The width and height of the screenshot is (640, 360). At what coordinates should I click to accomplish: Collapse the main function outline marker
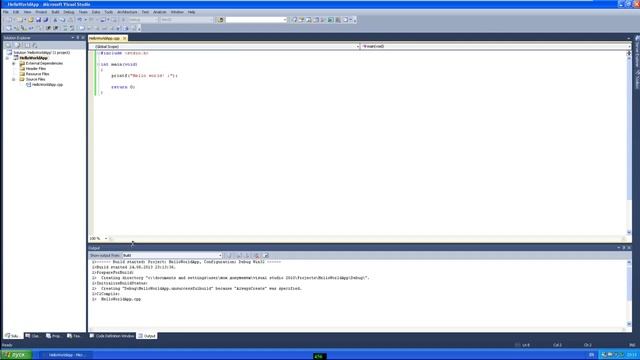[98, 64]
